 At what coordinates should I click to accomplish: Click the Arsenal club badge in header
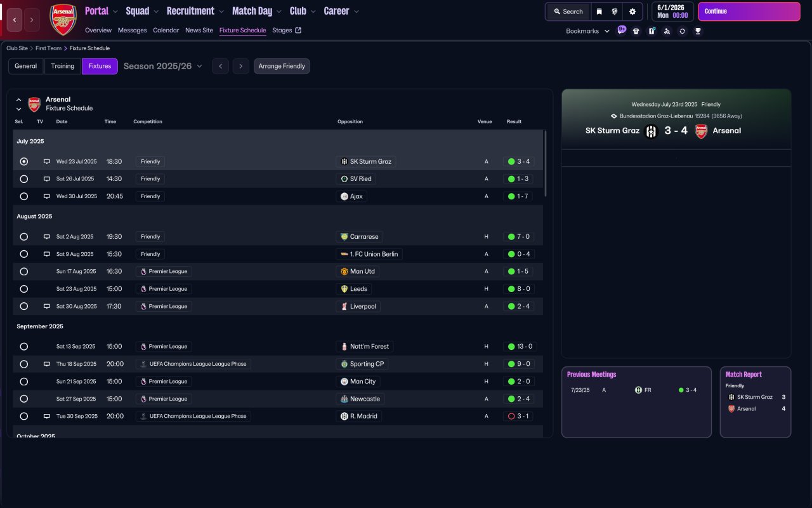point(63,20)
